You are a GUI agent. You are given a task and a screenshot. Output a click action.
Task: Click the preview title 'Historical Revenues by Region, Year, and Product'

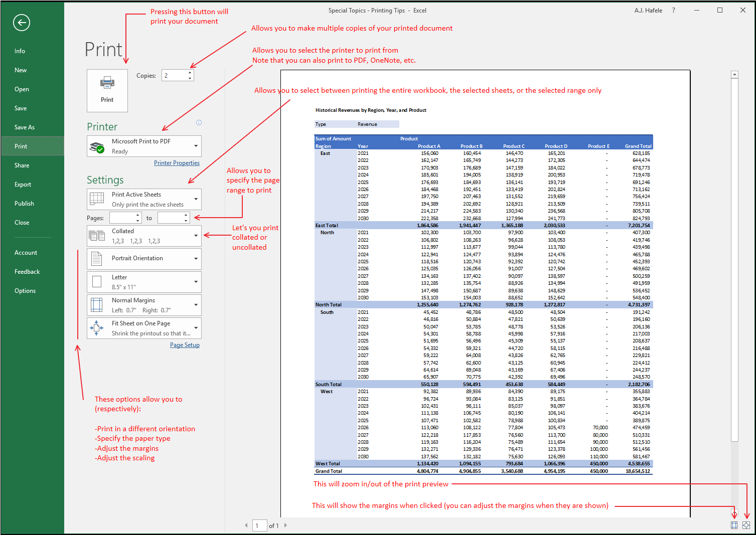tap(371, 110)
